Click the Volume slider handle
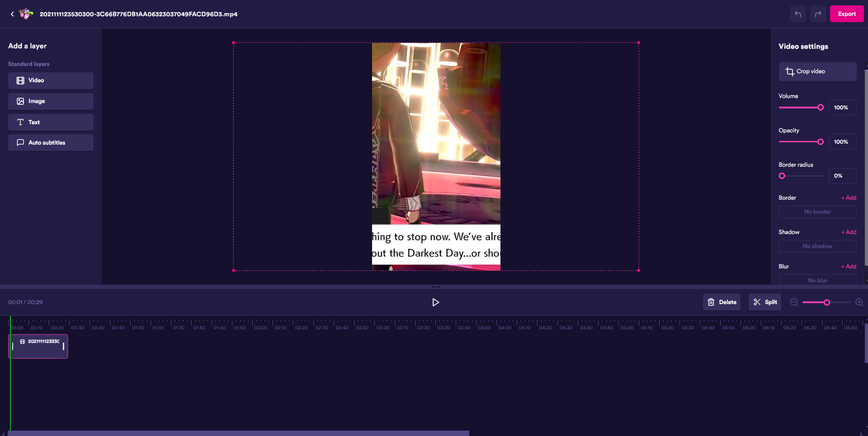Viewport: 868px width, 436px height. click(821, 108)
